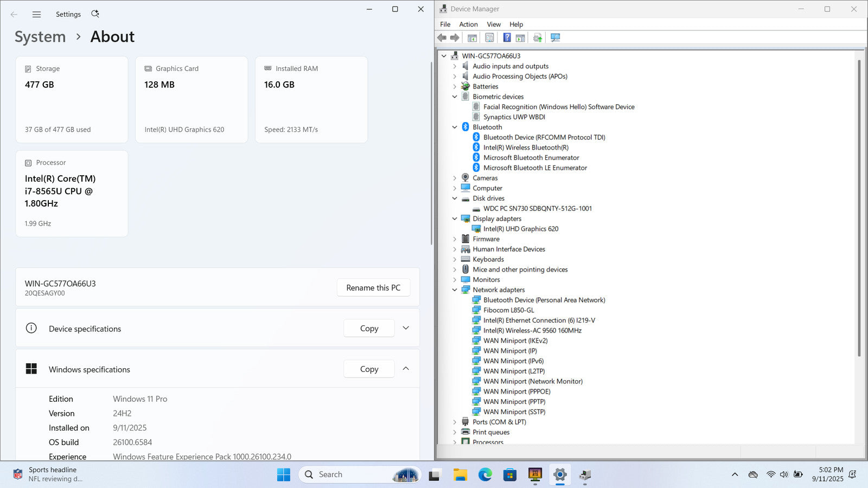Image resolution: width=868 pixels, height=488 pixels.
Task: Click the Device Manager tree vertical scrollbar
Action: tap(859, 209)
